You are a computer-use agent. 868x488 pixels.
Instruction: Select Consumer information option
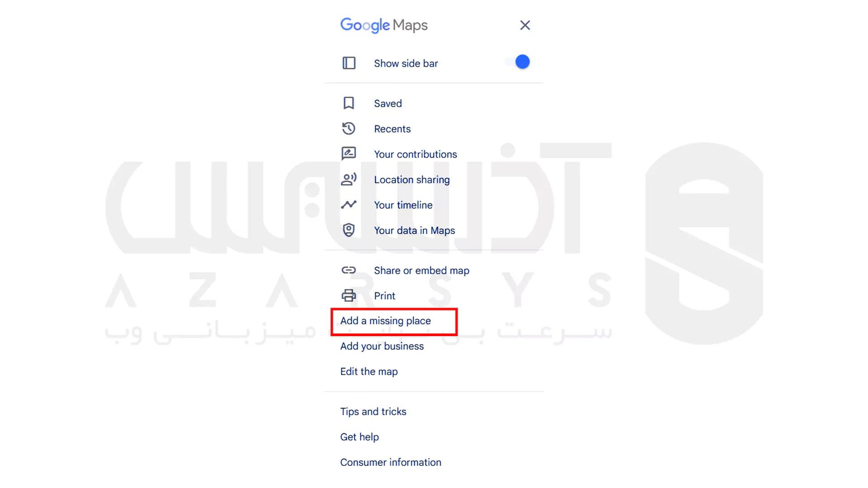[x=391, y=462]
